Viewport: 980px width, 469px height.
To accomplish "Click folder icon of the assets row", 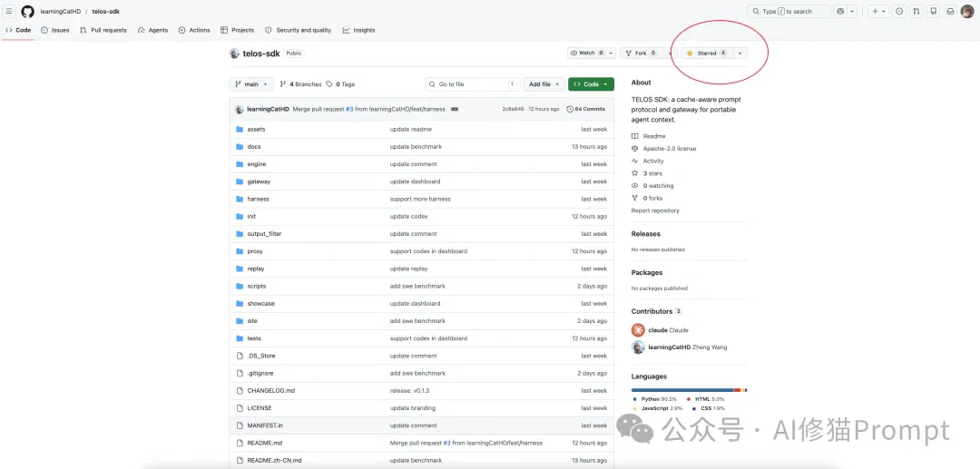I will pyautogui.click(x=240, y=130).
